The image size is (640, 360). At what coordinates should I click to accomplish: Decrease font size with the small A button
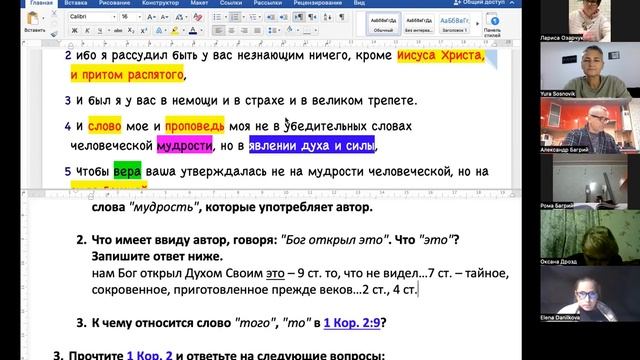[x=164, y=17]
